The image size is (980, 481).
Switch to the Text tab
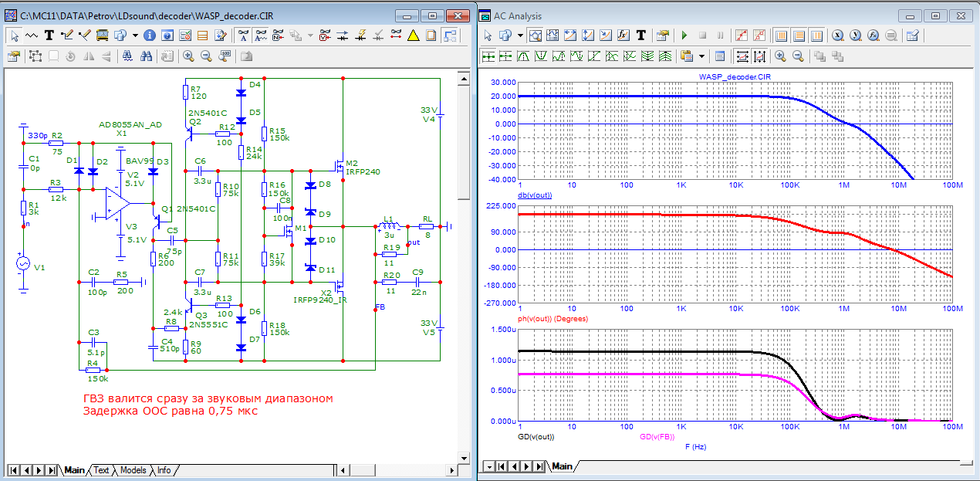coord(101,470)
